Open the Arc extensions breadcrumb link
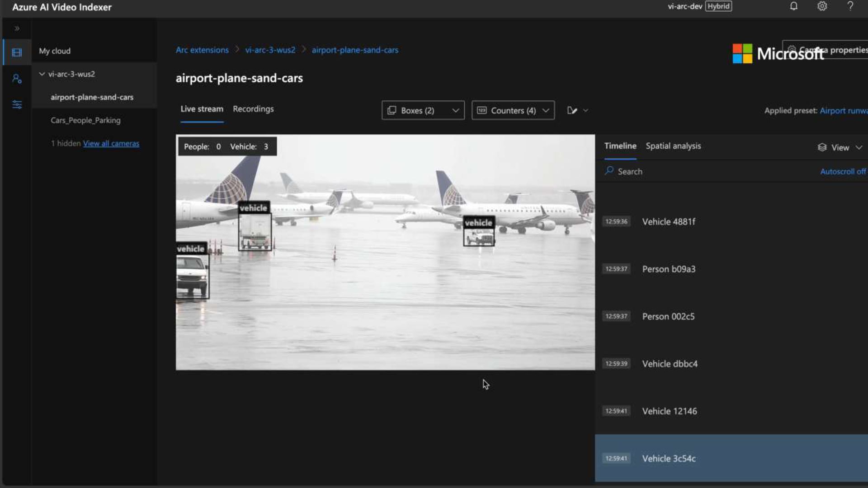Viewport: 868px width, 488px height. tap(202, 50)
